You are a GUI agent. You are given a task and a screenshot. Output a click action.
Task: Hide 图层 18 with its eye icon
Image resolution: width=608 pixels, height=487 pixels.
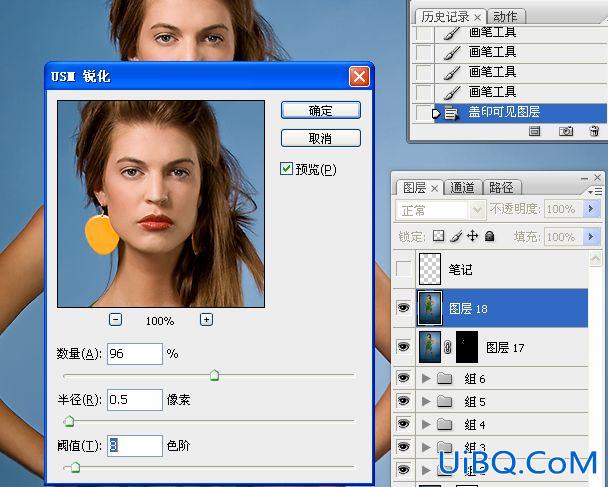(x=403, y=308)
